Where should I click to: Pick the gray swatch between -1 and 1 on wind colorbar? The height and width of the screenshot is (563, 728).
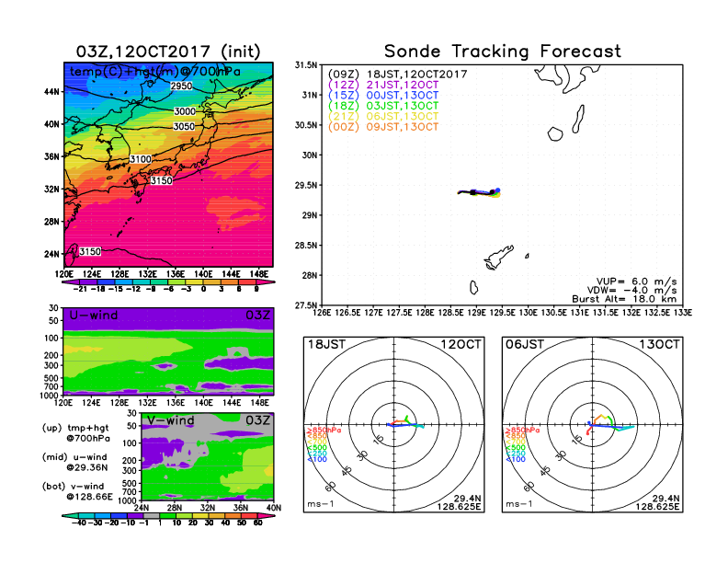[x=151, y=516]
